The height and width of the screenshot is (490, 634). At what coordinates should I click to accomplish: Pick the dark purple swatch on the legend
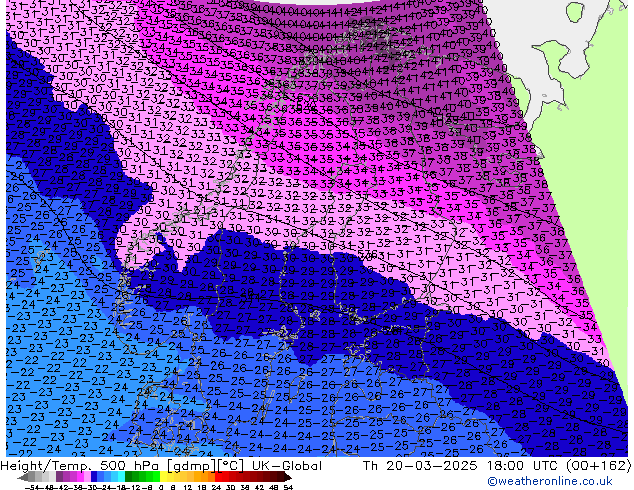pos(59,478)
